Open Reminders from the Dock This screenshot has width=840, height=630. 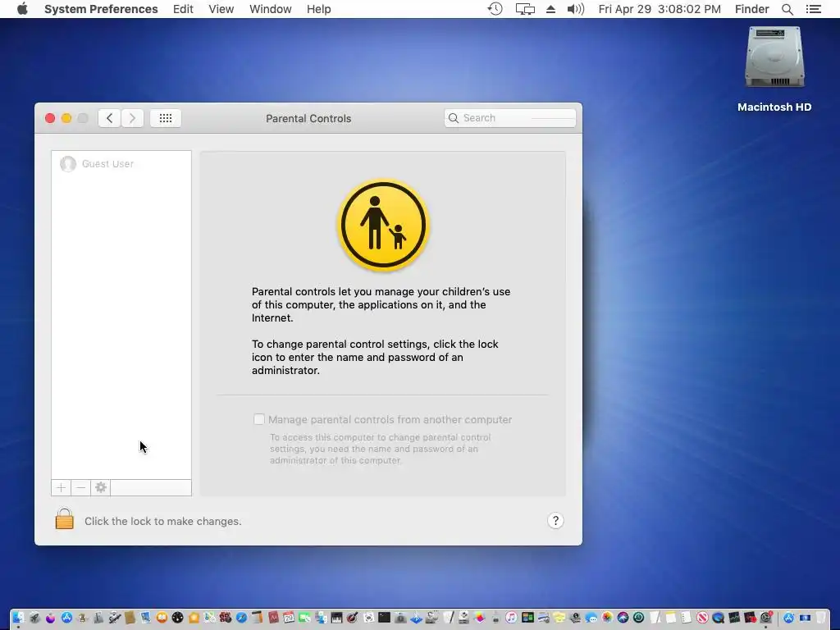(x=687, y=618)
